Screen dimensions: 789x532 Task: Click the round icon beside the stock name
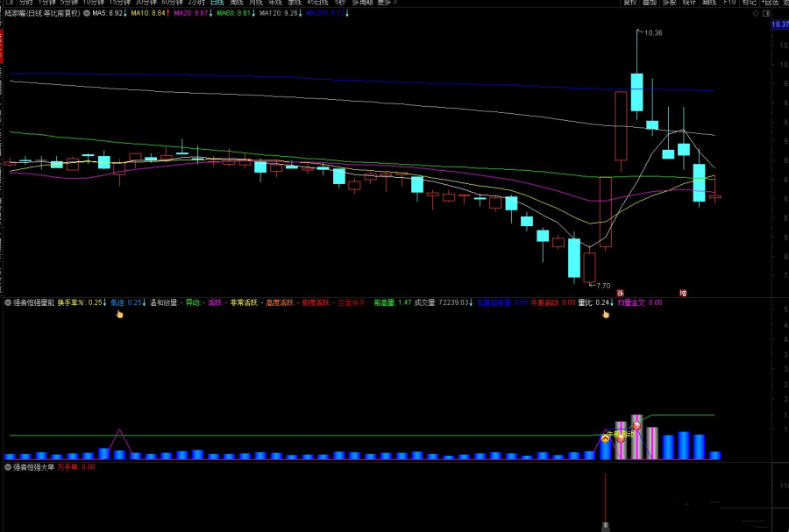point(85,14)
